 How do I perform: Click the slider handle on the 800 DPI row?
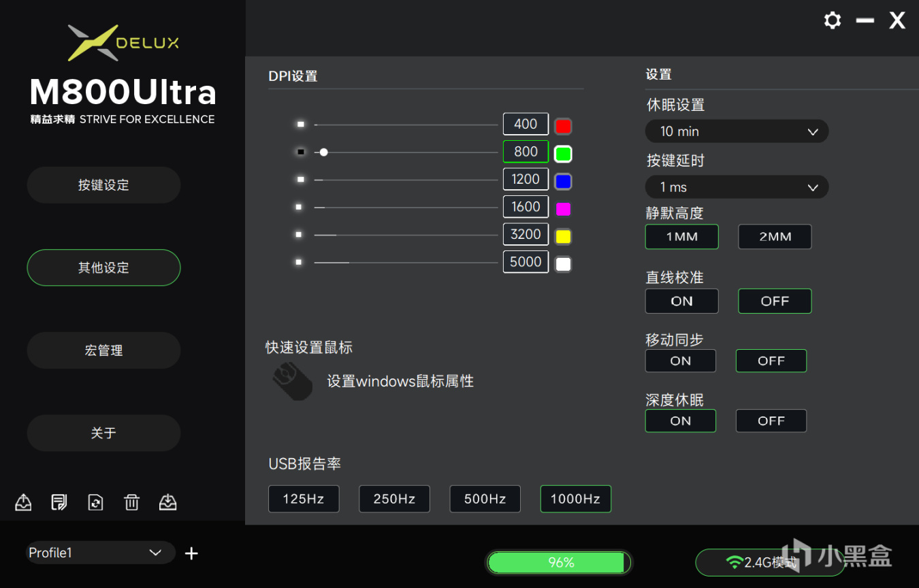(x=324, y=152)
